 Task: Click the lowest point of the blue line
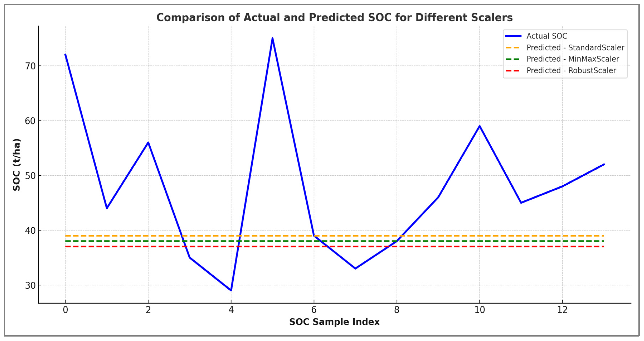(x=231, y=290)
